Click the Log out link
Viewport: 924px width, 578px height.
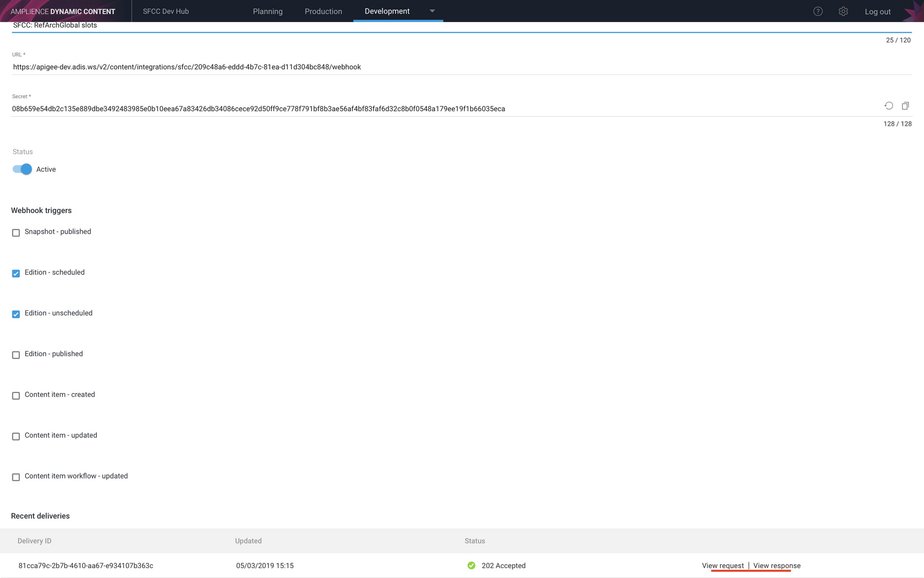878,12
